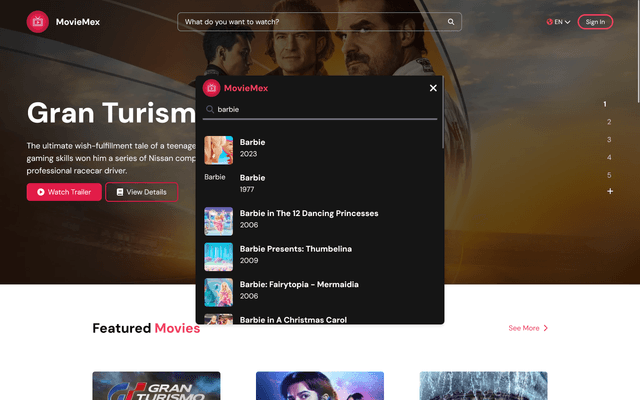Click the magnifier icon beside 'barbie' text
The image size is (640, 400).
(x=210, y=109)
